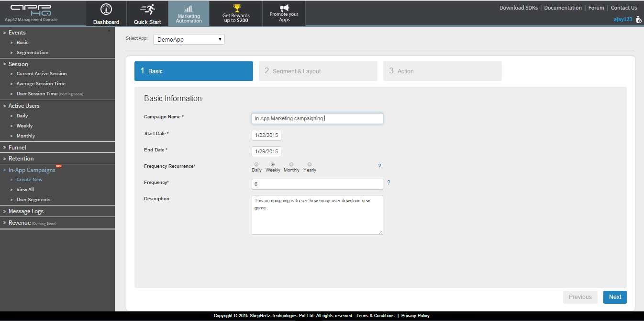Open User Segments in sidebar
644x321 pixels.
[x=33, y=200]
